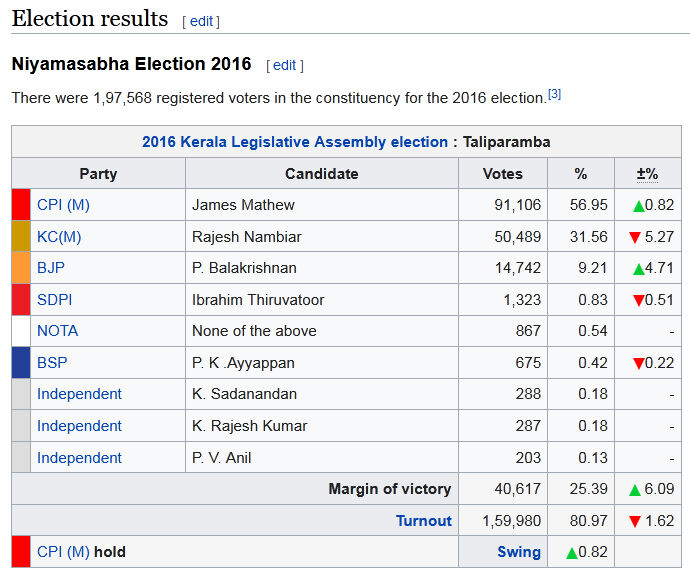Click the green arrow in Margin of victory row
This screenshot has height=575, width=690.
tap(634, 490)
